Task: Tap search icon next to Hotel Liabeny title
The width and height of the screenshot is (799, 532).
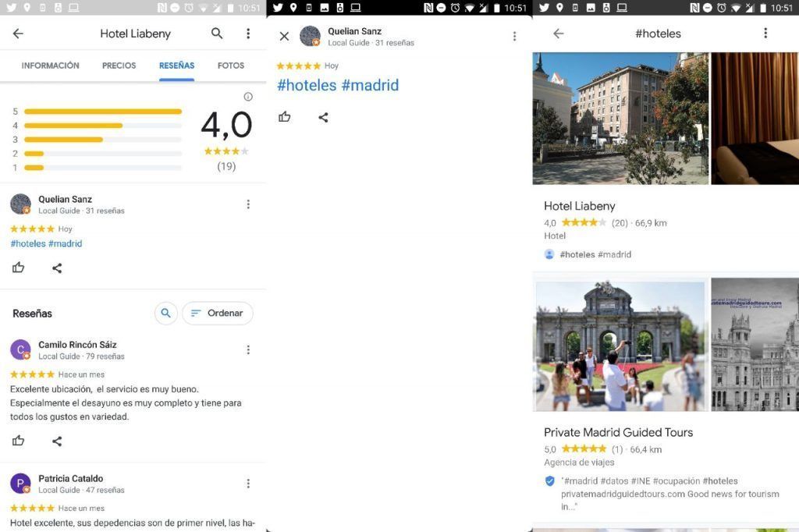Action: 217,34
